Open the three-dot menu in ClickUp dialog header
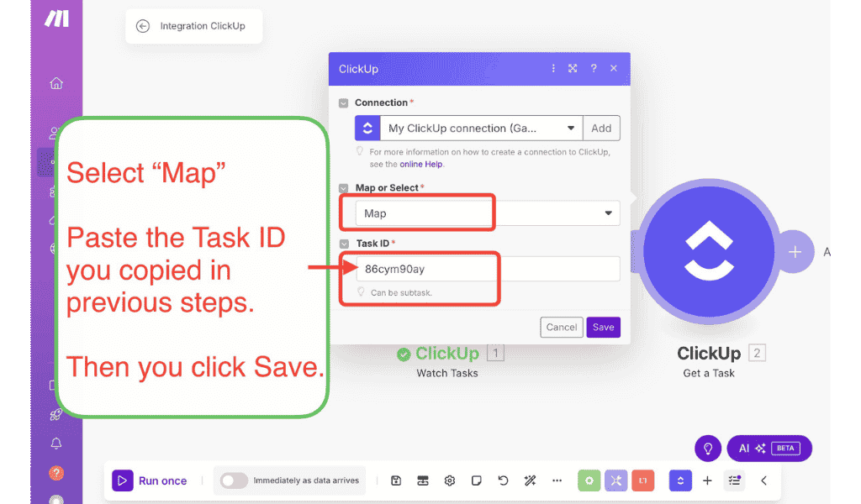The image size is (861, 504). click(553, 69)
